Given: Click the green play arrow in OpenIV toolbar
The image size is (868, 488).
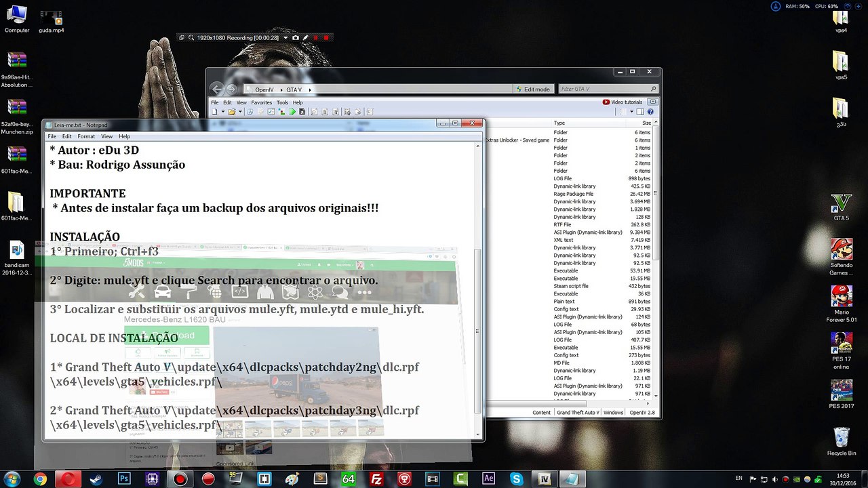Looking at the screenshot, I should point(292,112).
